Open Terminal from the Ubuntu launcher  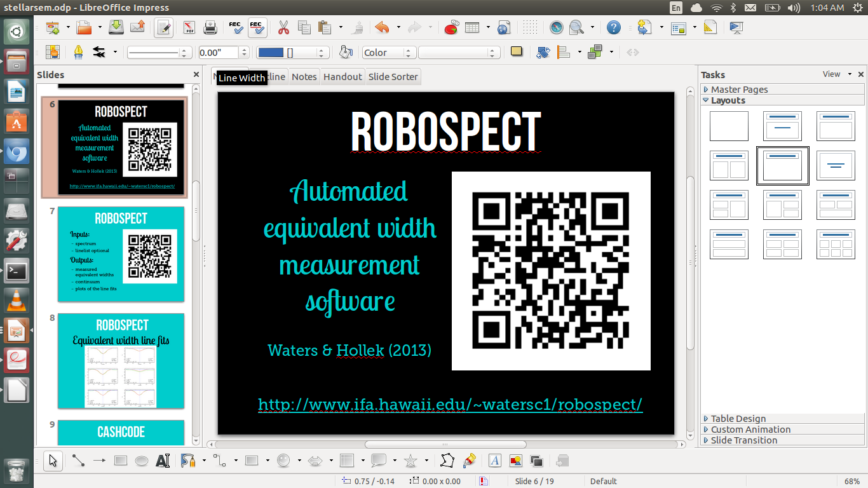click(x=17, y=271)
